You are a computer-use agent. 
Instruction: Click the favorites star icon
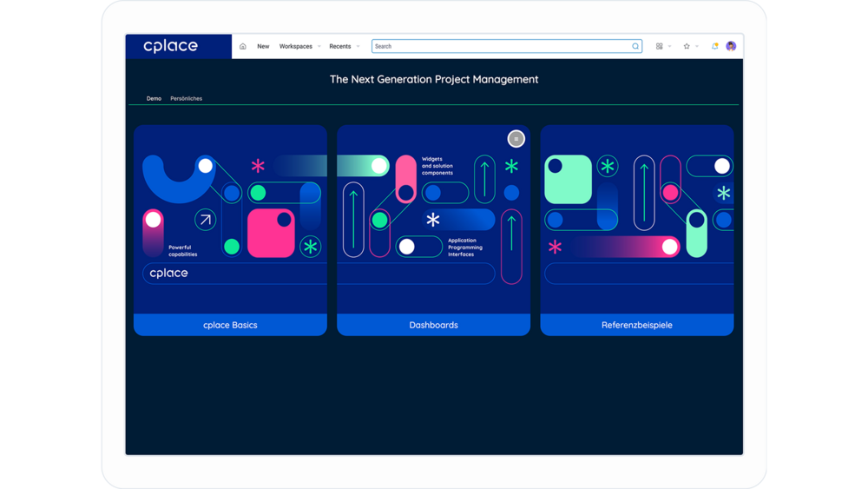point(687,47)
